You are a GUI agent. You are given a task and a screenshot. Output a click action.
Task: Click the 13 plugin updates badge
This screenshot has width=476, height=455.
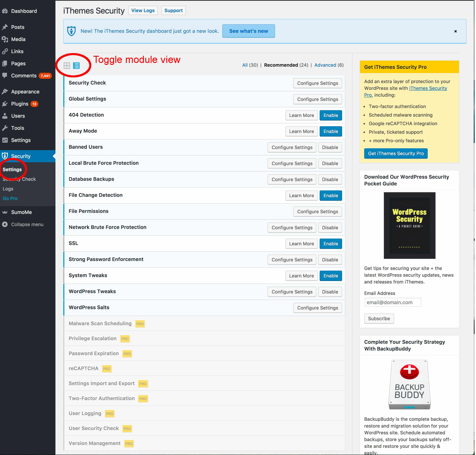click(34, 104)
